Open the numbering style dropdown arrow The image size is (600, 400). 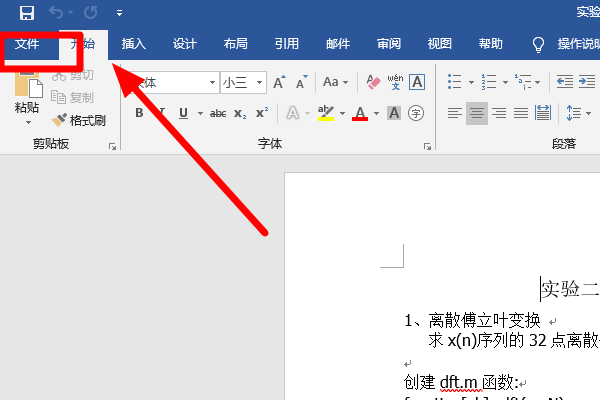pyautogui.click(x=505, y=82)
